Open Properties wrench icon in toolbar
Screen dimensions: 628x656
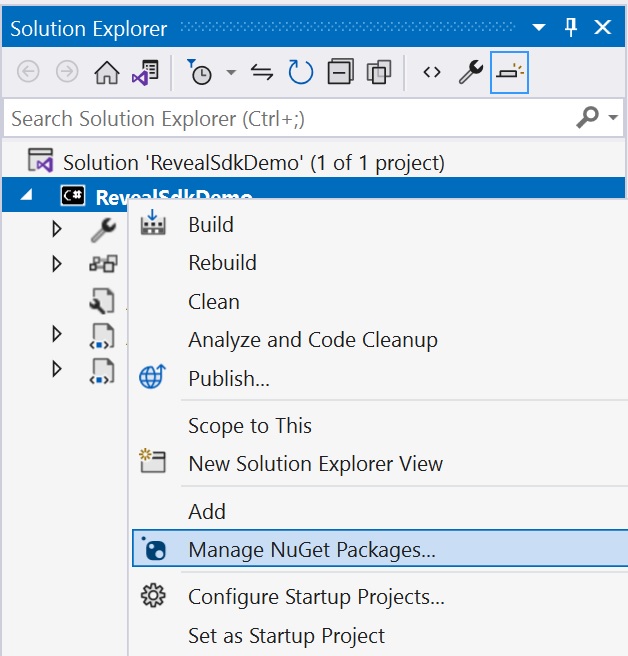(471, 72)
